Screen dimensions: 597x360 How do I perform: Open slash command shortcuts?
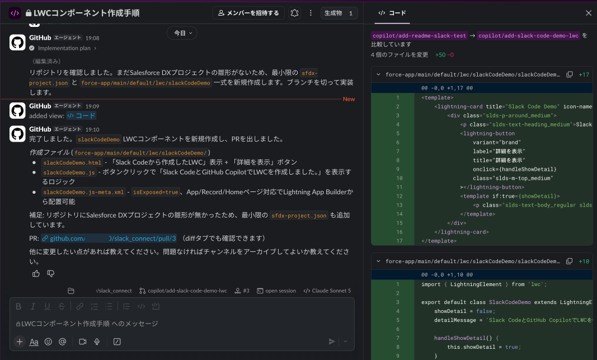[x=117, y=342]
